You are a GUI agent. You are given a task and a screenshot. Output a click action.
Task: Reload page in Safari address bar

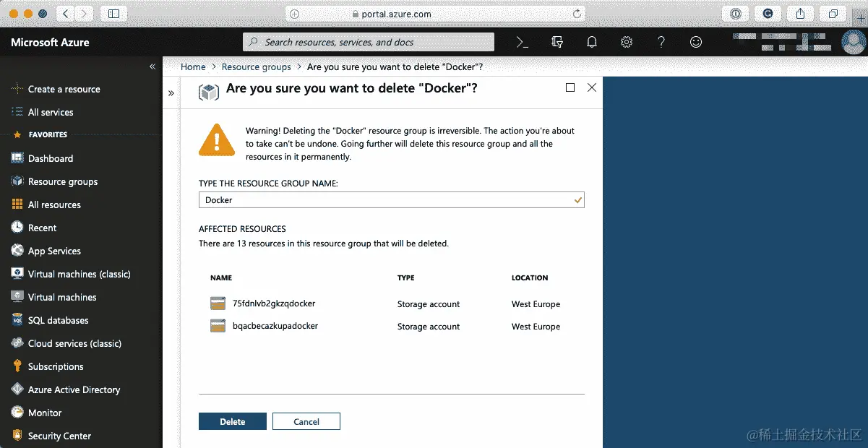click(x=577, y=14)
